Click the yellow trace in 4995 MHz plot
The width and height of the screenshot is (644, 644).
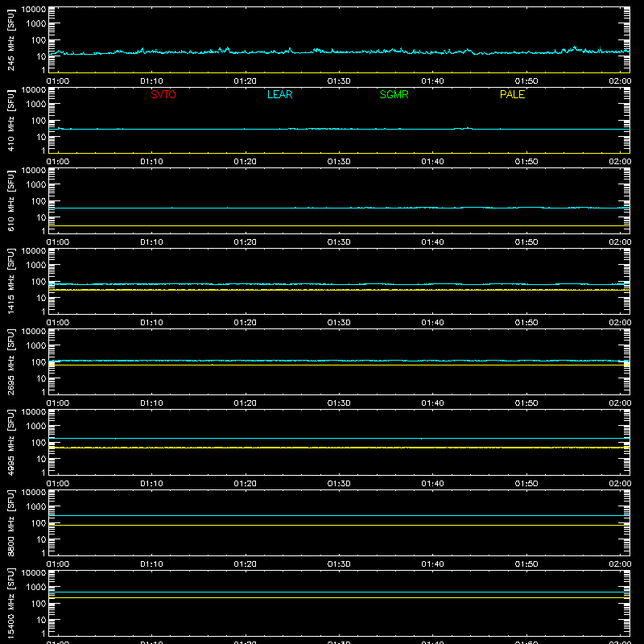(x=339, y=448)
